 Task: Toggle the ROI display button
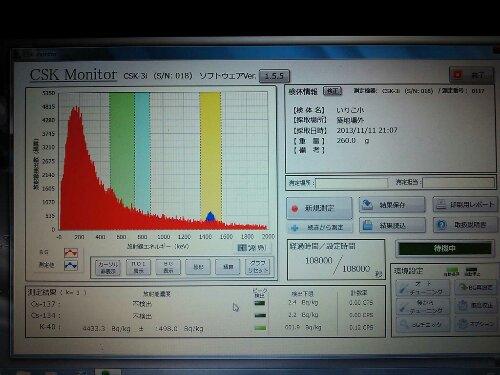click(x=138, y=267)
